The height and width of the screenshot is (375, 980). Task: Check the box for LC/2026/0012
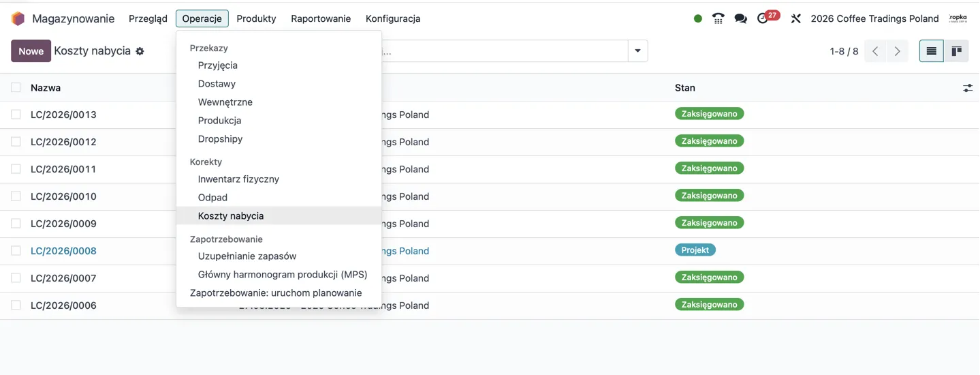point(16,142)
